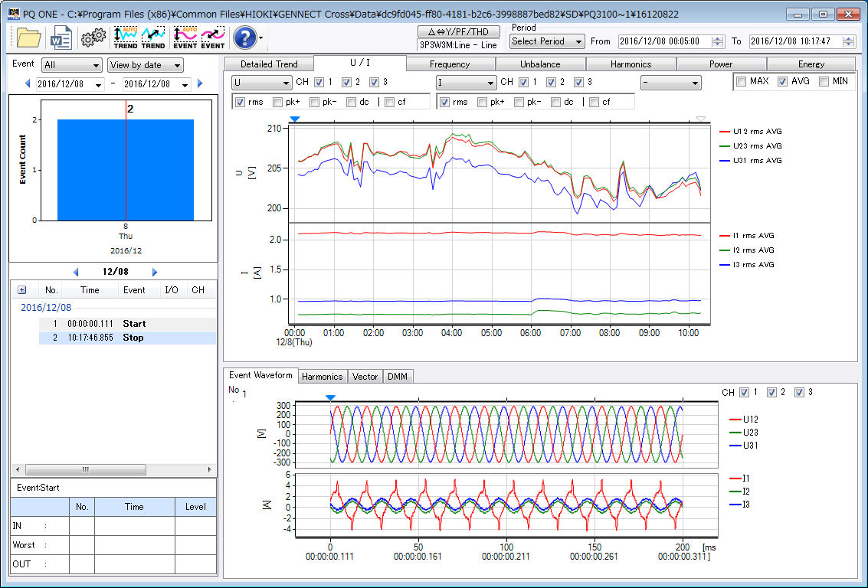Enable the MIN checkbox
The height and width of the screenshot is (588, 868).
point(824,82)
